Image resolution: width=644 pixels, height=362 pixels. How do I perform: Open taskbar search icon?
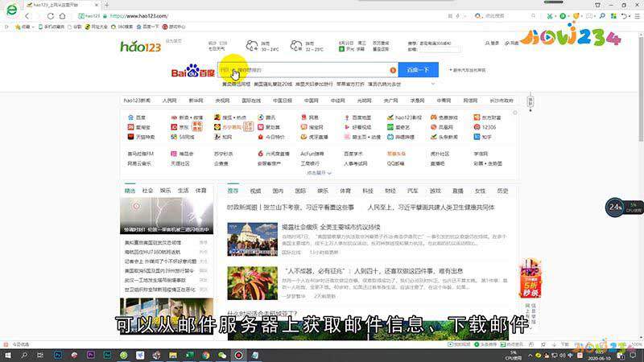tap(24, 355)
